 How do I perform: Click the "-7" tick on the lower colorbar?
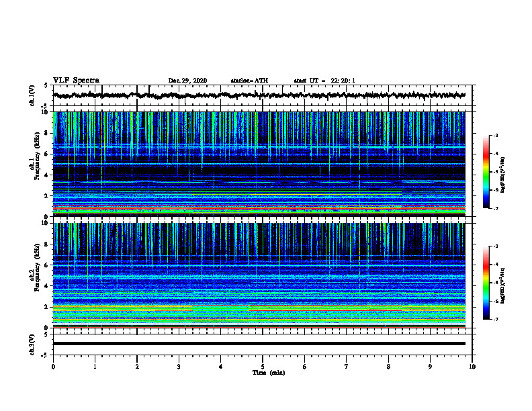pos(496,319)
